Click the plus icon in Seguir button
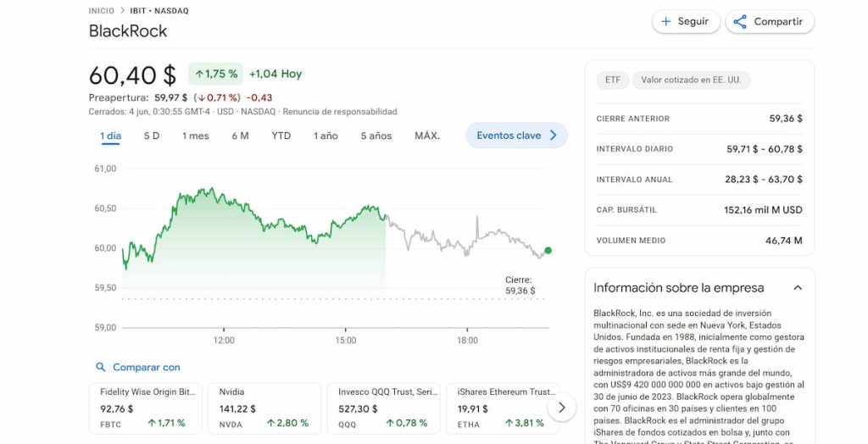 666,21
